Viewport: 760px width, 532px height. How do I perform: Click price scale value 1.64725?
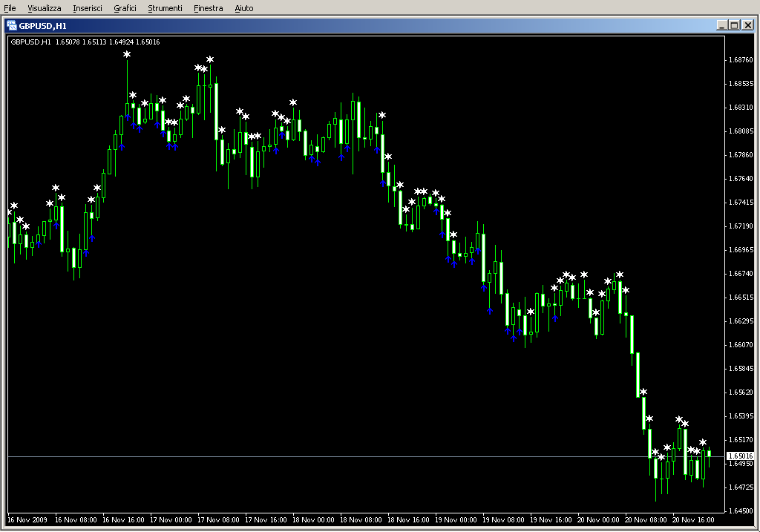pos(741,487)
